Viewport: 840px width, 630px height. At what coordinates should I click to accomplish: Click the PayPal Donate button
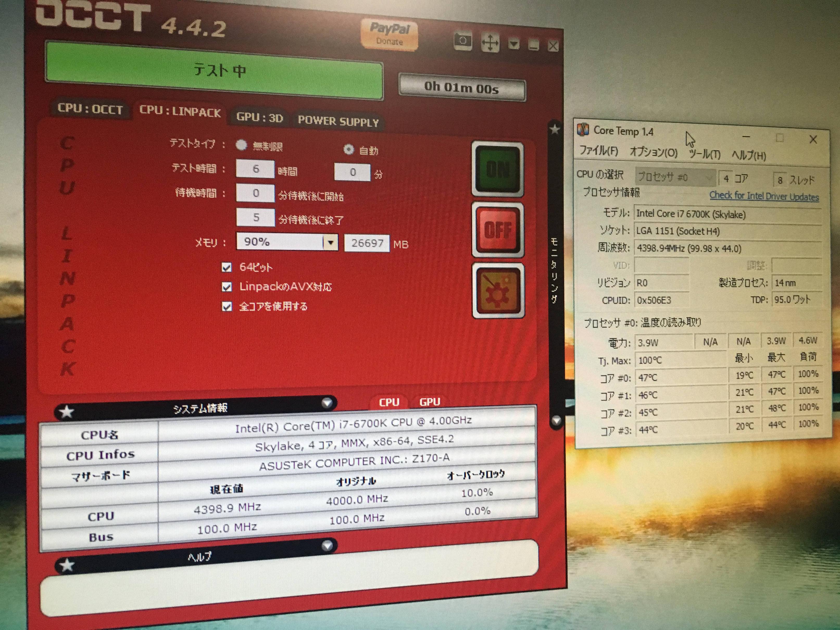[x=389, y=34]
